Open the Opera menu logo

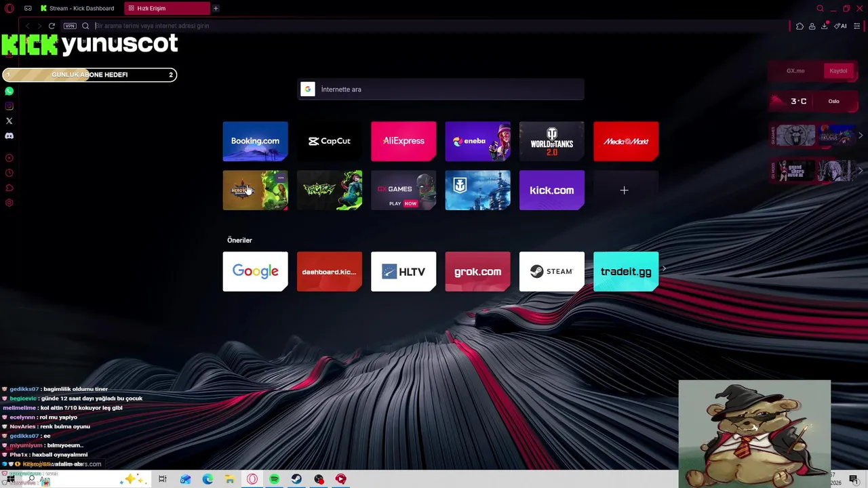pyautogui.click(x=9, y=8)
